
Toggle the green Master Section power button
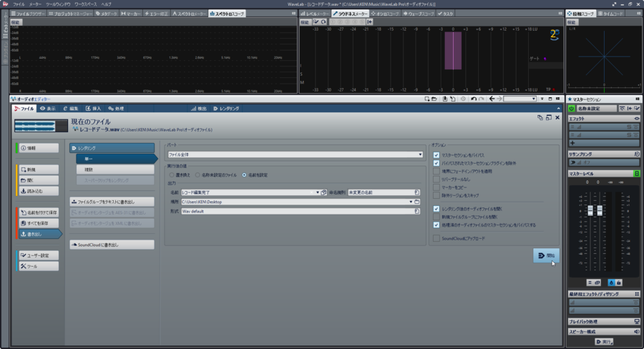[x=572, y=108]
